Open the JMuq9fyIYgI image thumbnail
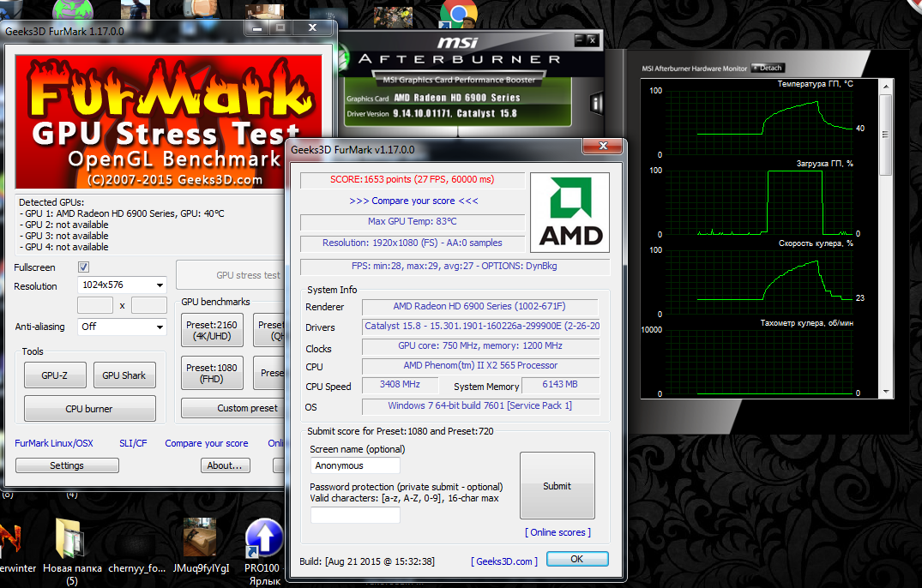 pos(200,537)
